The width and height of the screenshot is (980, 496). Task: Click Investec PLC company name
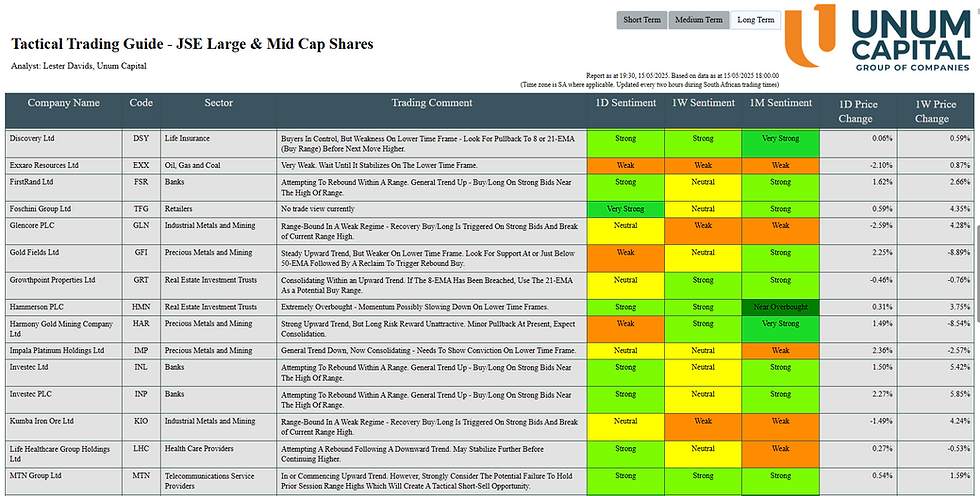30,395
